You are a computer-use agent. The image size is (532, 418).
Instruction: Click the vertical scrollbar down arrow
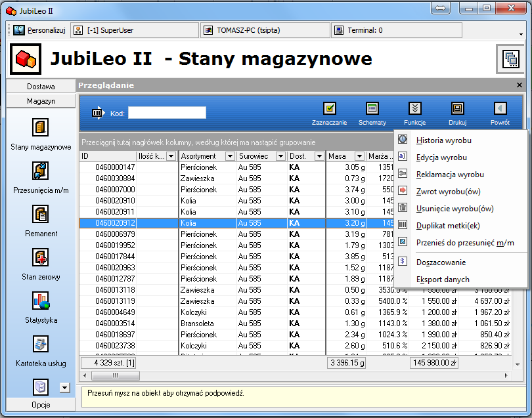pyautogui.click(x=518, y=365)
